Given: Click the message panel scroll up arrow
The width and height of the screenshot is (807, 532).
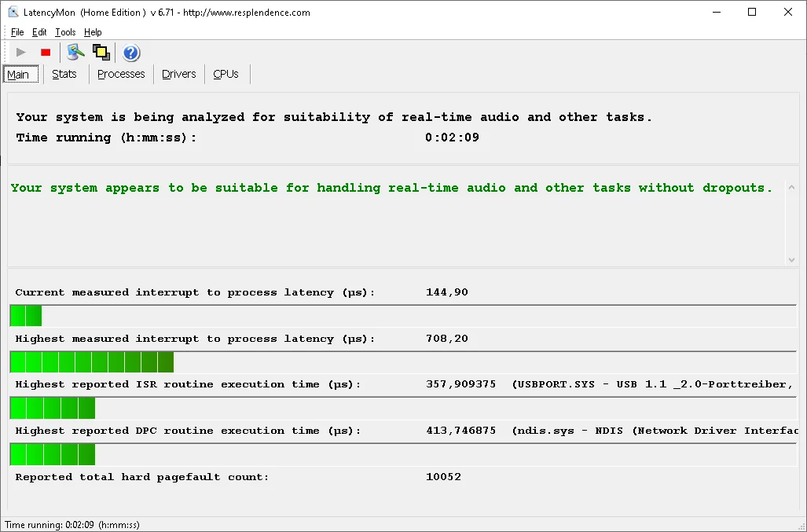Looking at the screenshot, I should click(790, 188).
